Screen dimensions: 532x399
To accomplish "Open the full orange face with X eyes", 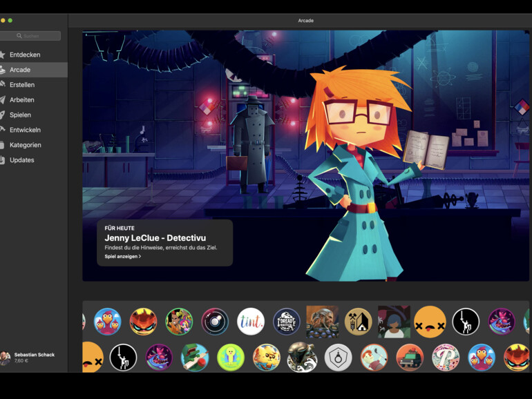I will point(430,322).
